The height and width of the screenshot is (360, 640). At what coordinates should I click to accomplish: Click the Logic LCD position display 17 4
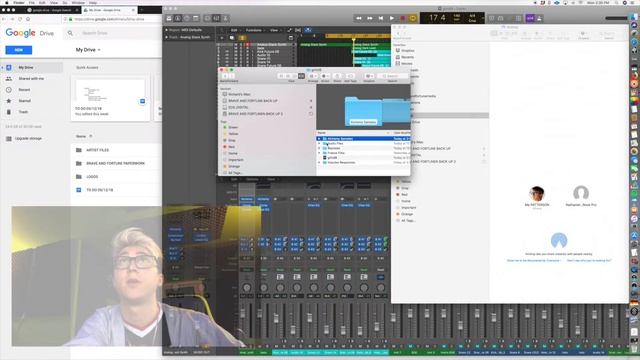[x=437, y=18]
